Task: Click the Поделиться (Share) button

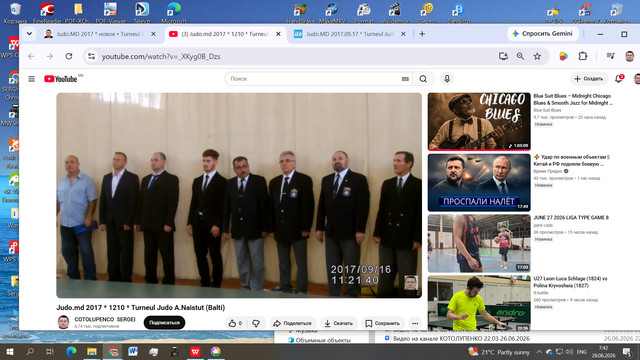Action: 292,323
